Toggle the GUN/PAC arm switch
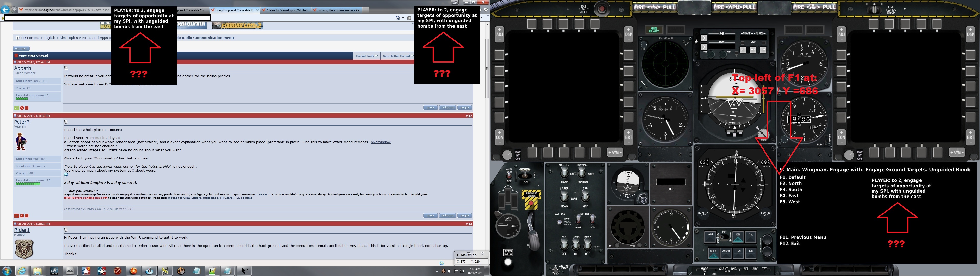980x276 pixels. [x=582, y=171]
